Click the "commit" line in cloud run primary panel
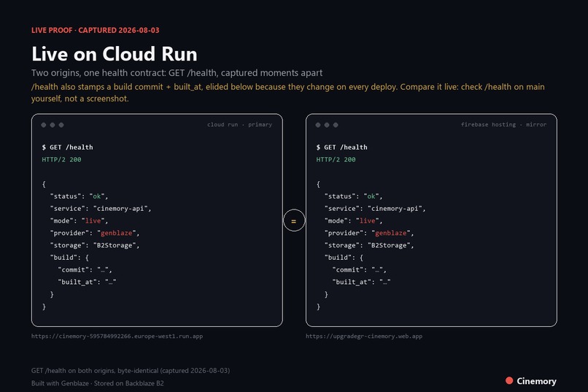 (85, 269)
